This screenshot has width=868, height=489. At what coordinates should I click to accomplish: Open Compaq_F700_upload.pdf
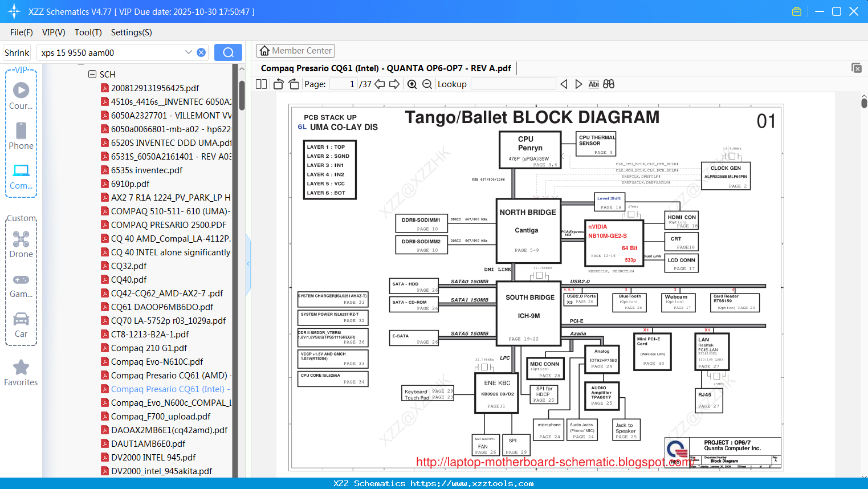pos(161,416)
